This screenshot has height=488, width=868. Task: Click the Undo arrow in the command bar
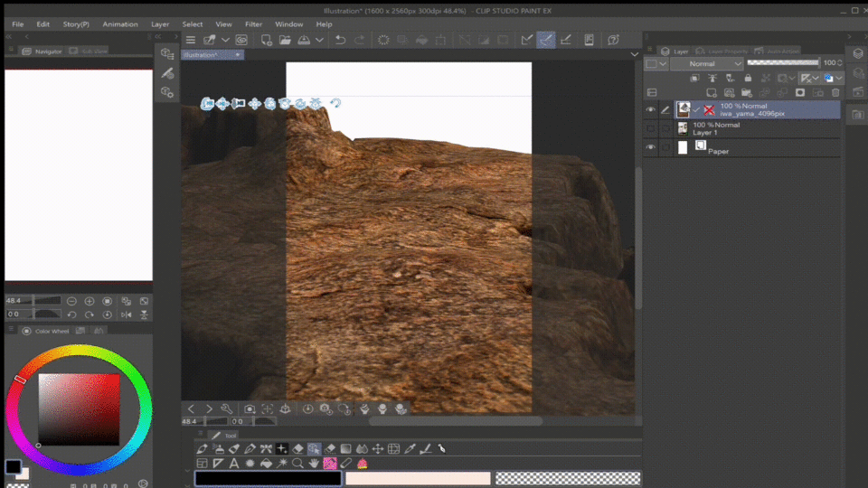pyautogui.click(x=340, y=40)
